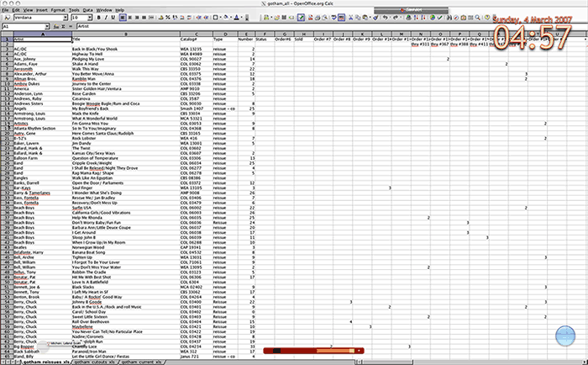Toggle bold formatting
This screenshot has width=588, height=365.
click(98, 18)
